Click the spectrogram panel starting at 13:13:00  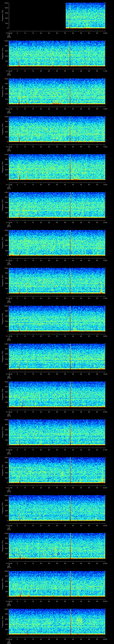(x=57, y=167)
